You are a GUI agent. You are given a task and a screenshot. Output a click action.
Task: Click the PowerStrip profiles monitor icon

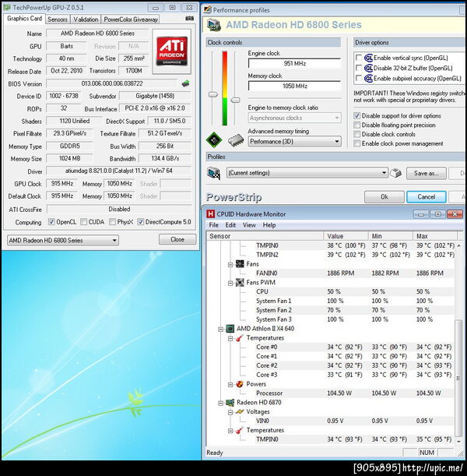click(213, 173)
